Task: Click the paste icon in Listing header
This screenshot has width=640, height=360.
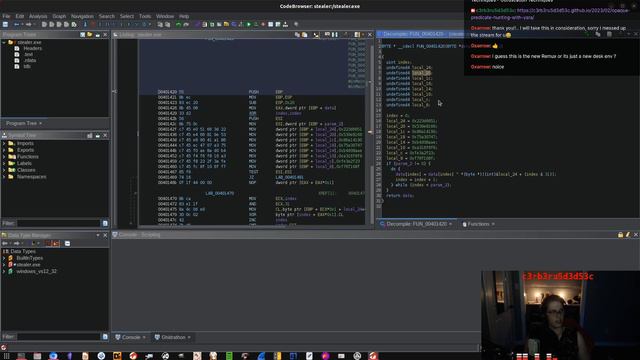Action: 304,35
